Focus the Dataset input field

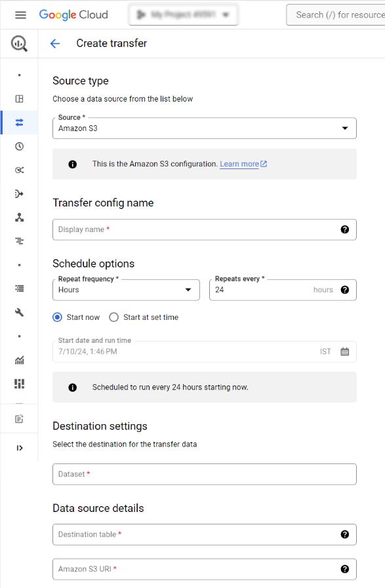point(205,474)
